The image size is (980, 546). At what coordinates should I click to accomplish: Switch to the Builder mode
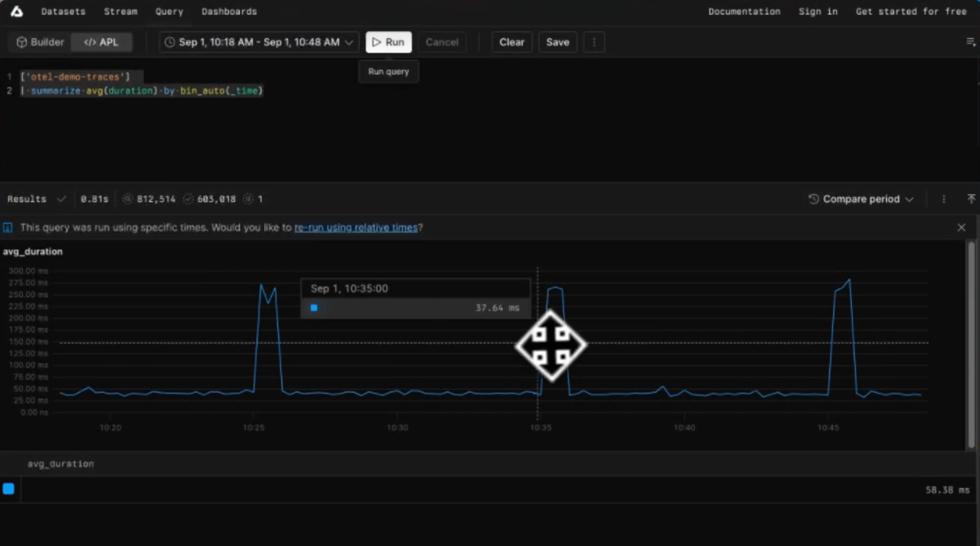(x=40, y=42)
